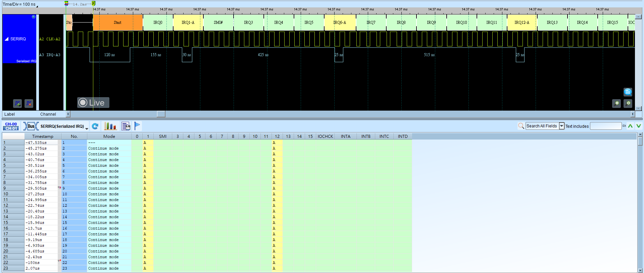This screenshot has width=644, height=273.
Task: Click the IOCHCK column header
Action: point(325,136)
